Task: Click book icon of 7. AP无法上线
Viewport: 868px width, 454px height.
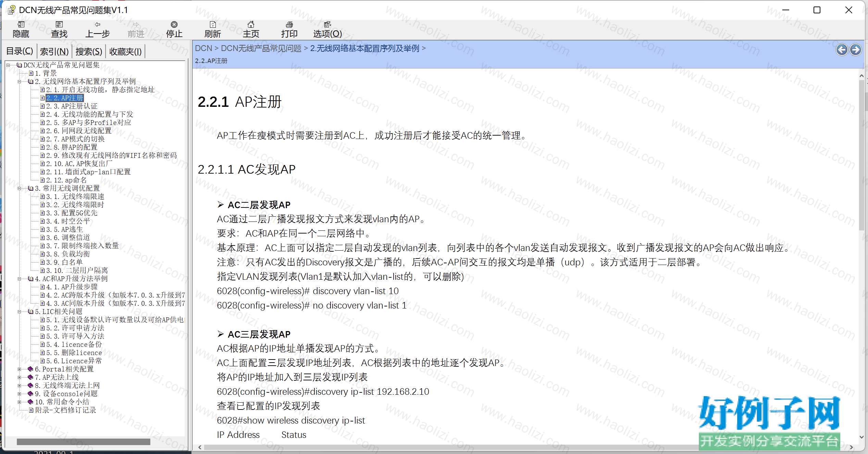Action: pos(30,377)
